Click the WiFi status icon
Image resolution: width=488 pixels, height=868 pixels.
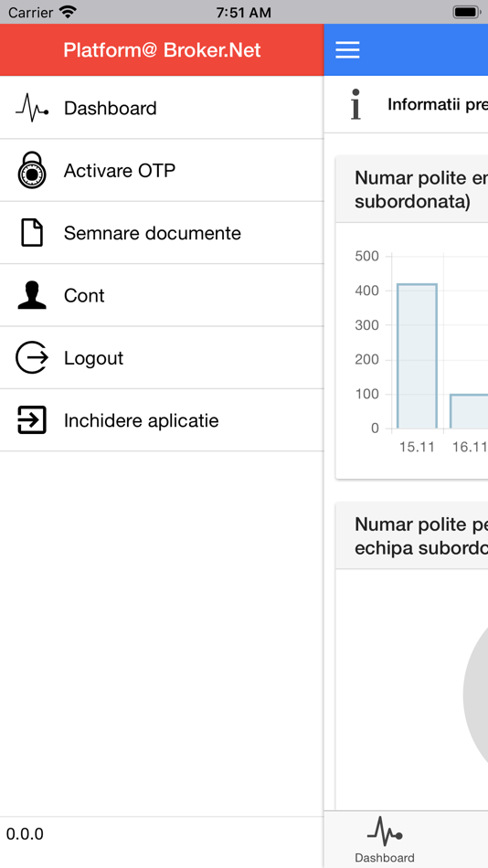68,12
